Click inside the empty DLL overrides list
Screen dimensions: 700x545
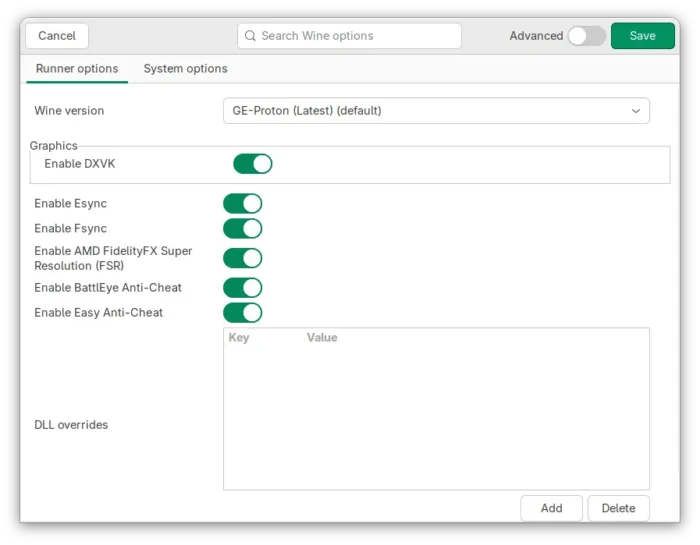click(x=435, y=420)
